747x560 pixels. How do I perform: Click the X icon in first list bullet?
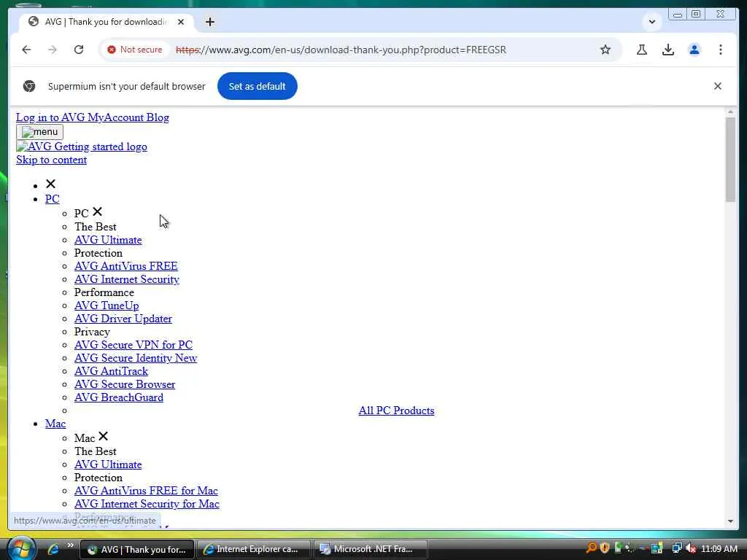coord(50,184)
